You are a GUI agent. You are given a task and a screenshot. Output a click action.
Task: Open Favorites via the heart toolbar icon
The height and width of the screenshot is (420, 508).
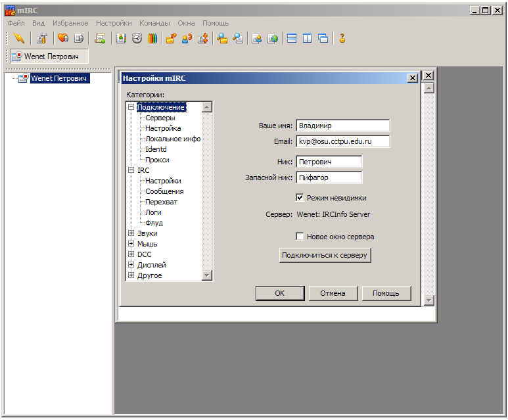tap(63, 38)
